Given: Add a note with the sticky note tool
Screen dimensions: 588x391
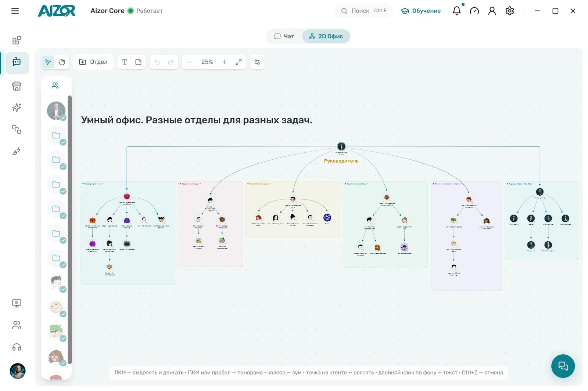Looking at the screenshot, I should [138, 62].
